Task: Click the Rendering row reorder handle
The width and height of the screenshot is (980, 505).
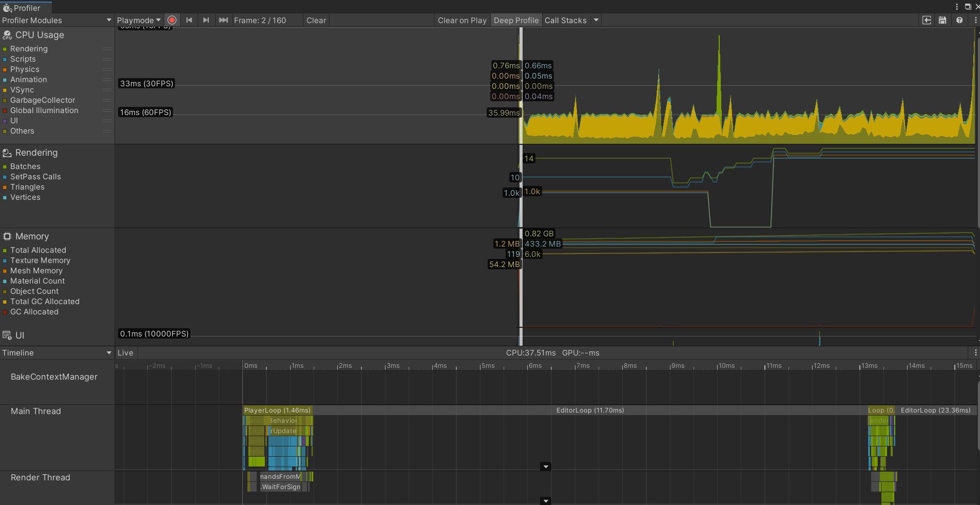Action: [x=107, y=49]
